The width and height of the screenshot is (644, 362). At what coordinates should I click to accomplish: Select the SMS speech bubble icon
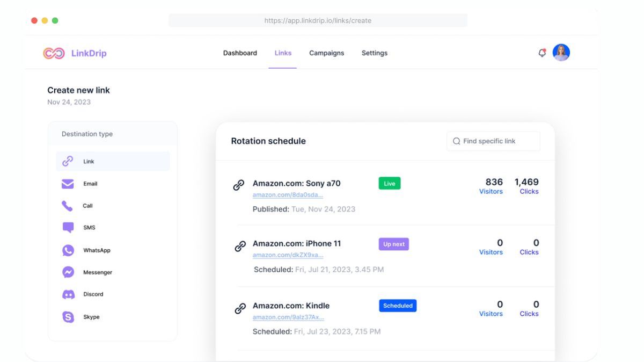point(68,228)
